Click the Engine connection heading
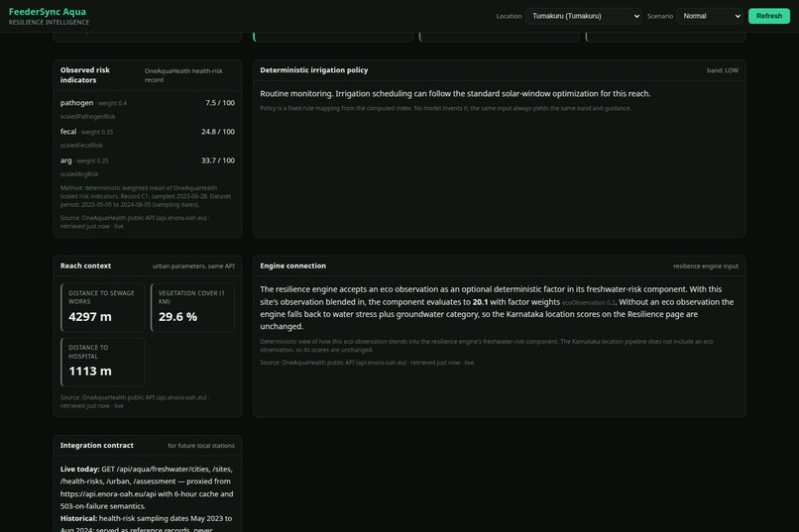The width and height of the screenshot is (799, 532). pos(293,266)
